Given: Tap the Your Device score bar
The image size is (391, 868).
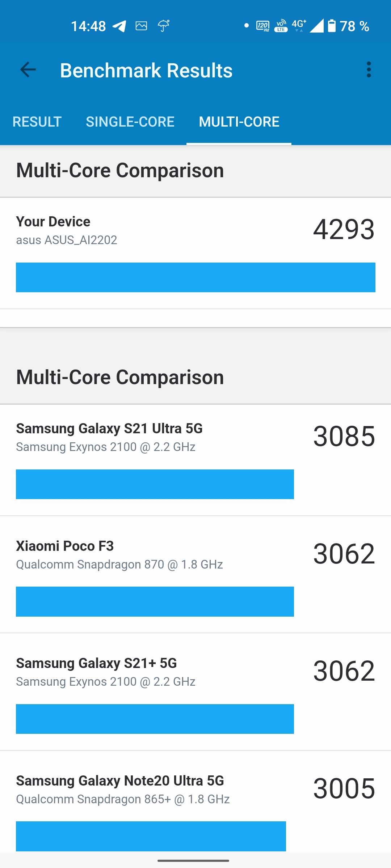Looking at the screenshot, I should click(195, 277).
